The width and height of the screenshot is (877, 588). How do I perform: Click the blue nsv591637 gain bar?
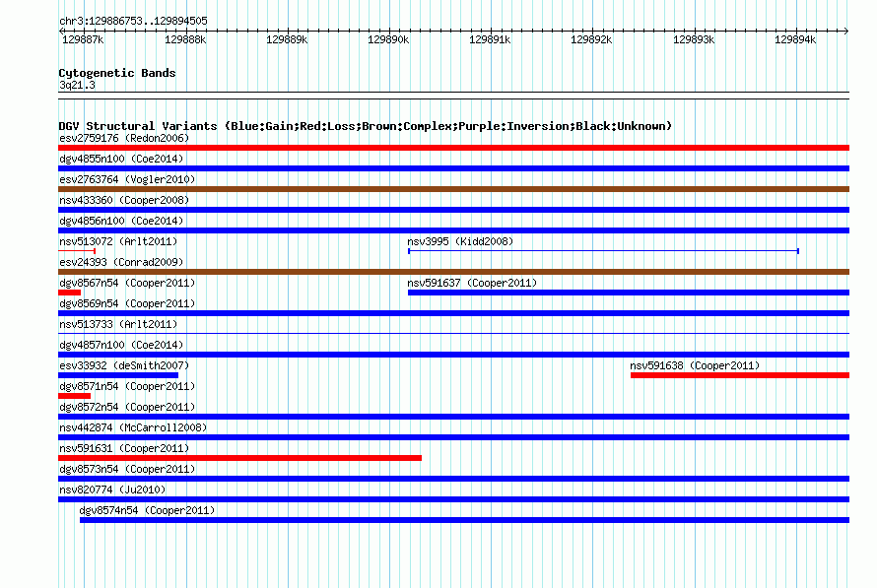(629, 293)
